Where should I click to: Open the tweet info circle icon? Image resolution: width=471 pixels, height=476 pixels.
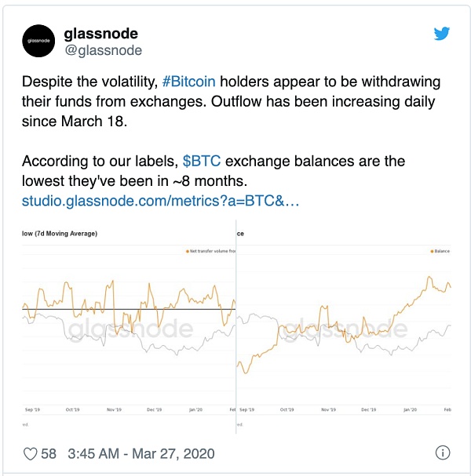click(x=443, y=453)
